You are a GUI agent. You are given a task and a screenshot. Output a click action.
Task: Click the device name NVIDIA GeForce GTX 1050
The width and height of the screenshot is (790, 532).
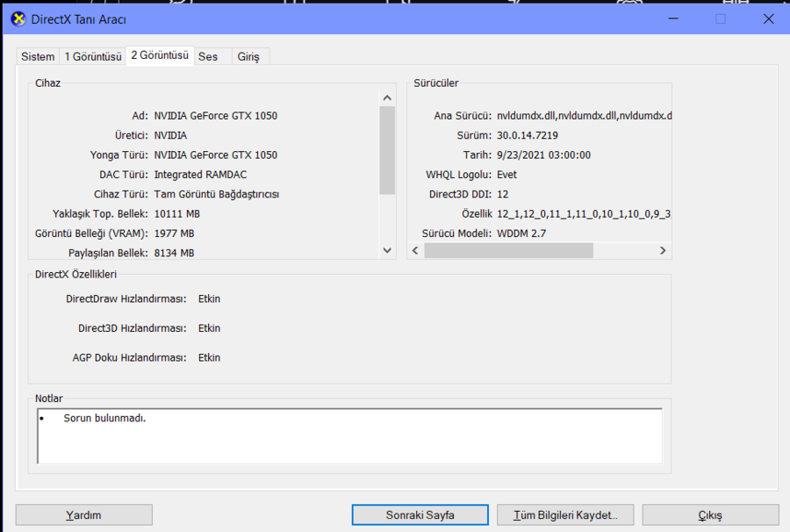[x=216, y=115]
